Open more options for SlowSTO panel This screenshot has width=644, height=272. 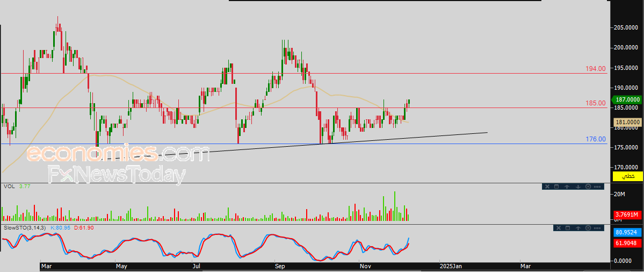tap(597, 228)
